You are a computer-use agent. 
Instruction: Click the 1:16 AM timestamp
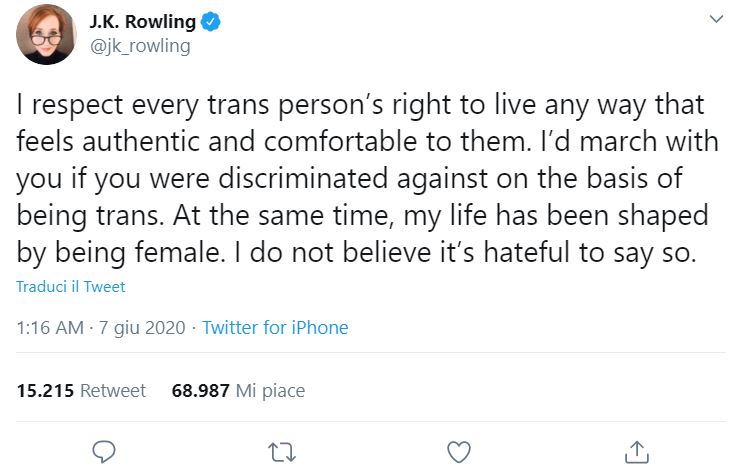(x=50, y=328)
